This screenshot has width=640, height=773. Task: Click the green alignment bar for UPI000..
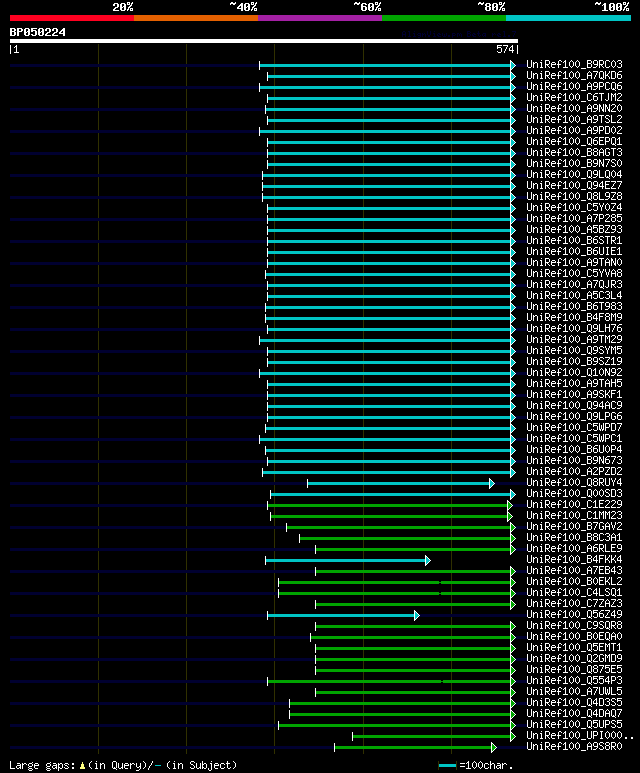tap(433, 737)
